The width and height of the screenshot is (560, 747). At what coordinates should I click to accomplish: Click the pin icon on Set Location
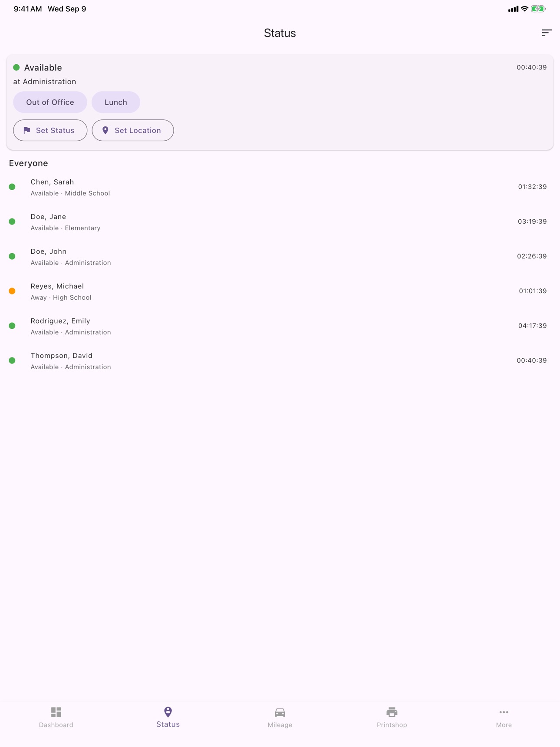105,130
